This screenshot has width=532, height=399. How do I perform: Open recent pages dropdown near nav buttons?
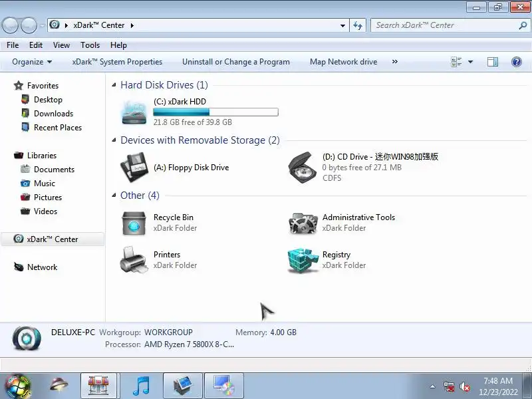[42, 25]
